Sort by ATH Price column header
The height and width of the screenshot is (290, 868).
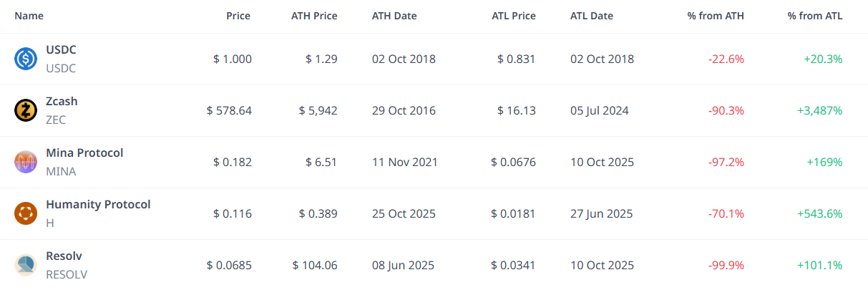[316, 16]
